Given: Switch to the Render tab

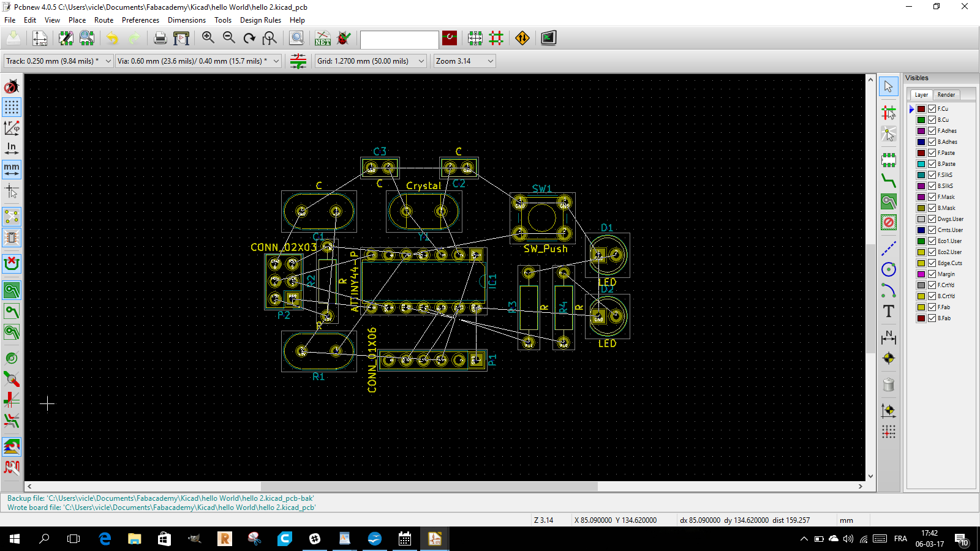Looking at the screenshot, I should (x=946, y=95).
